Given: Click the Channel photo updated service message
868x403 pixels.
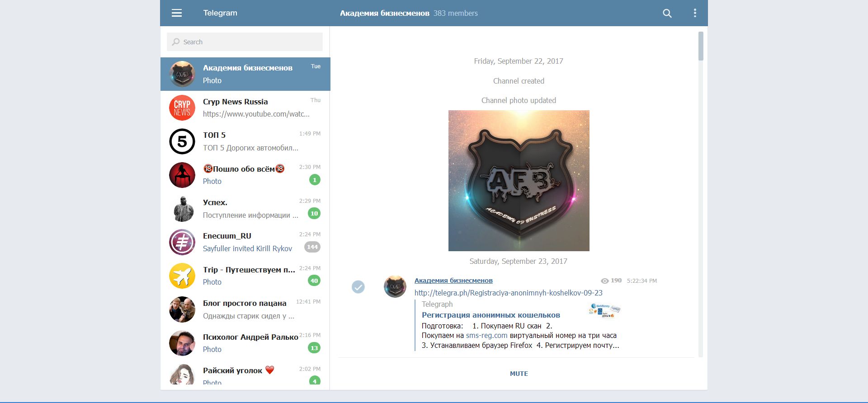Looking at the screenshot, I should [x=519, y=100].
